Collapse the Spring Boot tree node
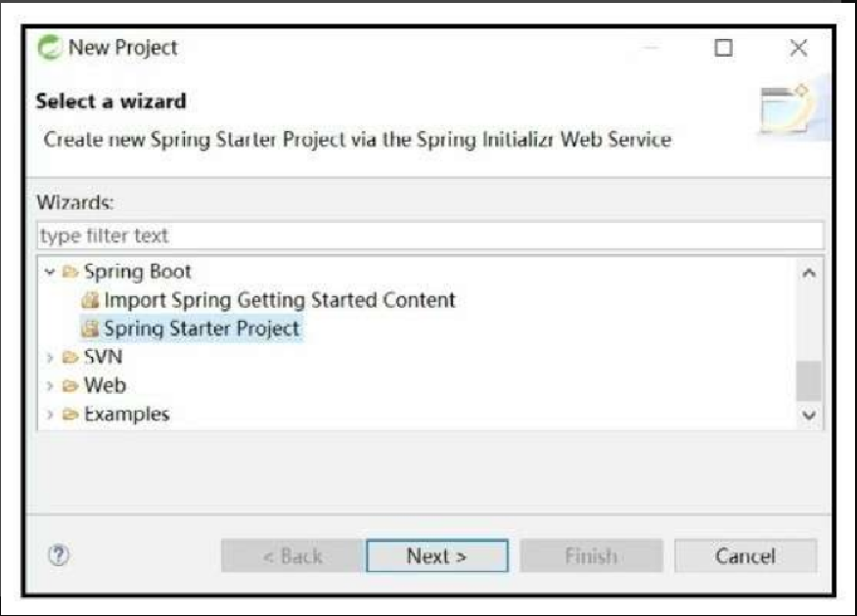This screenshot has height=616, width=857. (x=50, y=272)
